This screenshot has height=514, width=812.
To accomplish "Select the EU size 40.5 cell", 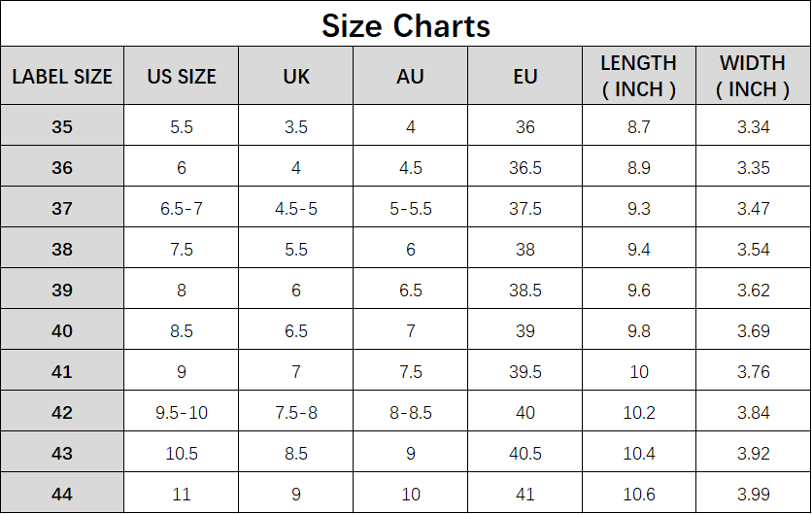I will click(x=525, y=454).
